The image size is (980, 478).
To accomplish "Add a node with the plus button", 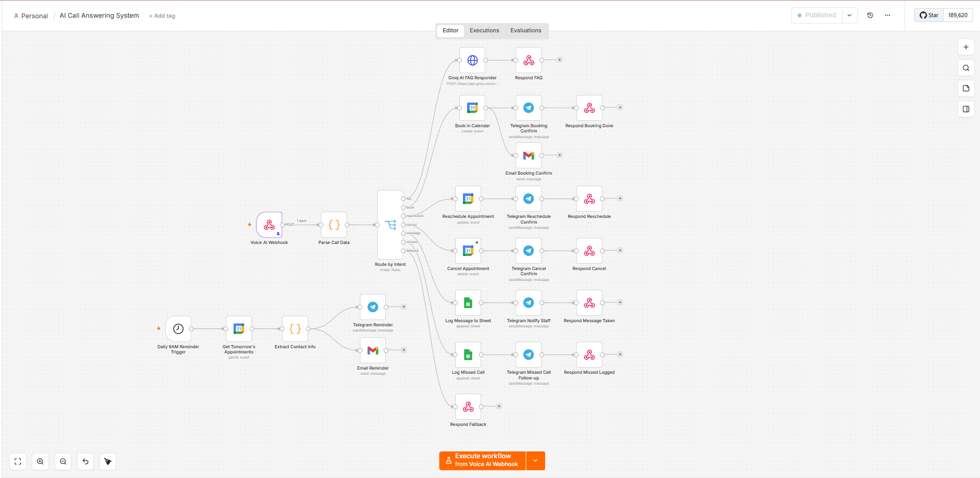I will 966,47.
